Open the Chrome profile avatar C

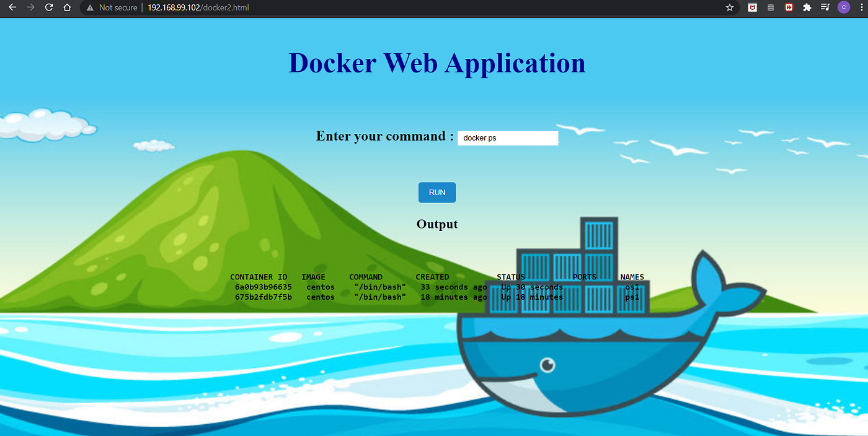[x=844, y=7]
